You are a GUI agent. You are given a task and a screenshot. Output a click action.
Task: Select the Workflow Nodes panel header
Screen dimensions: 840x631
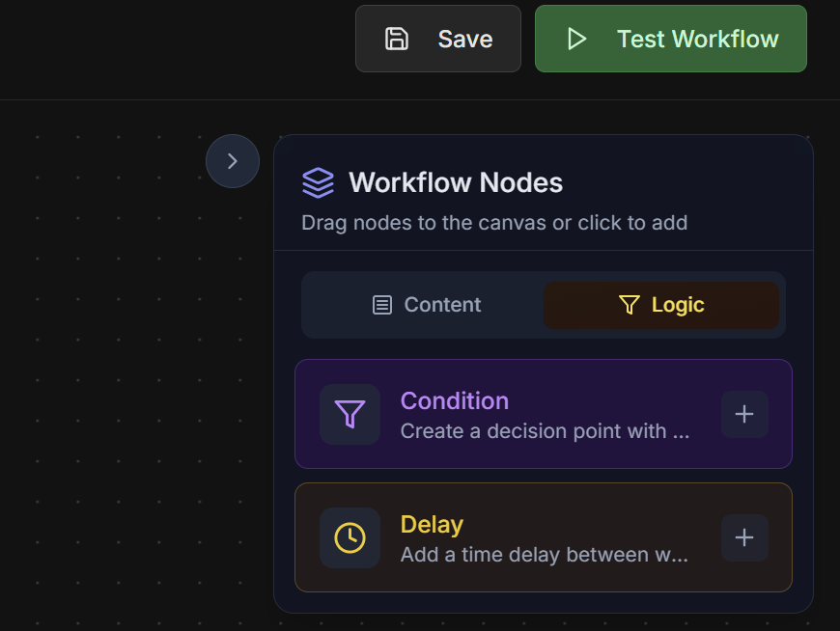pyautogui.click(x=456, y=182)
